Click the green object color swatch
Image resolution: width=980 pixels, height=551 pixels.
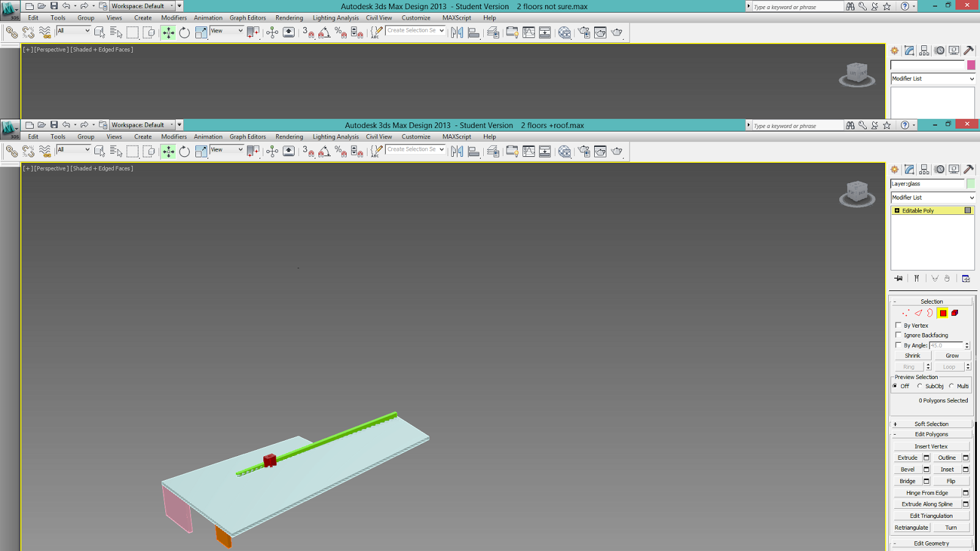[971, 183]
